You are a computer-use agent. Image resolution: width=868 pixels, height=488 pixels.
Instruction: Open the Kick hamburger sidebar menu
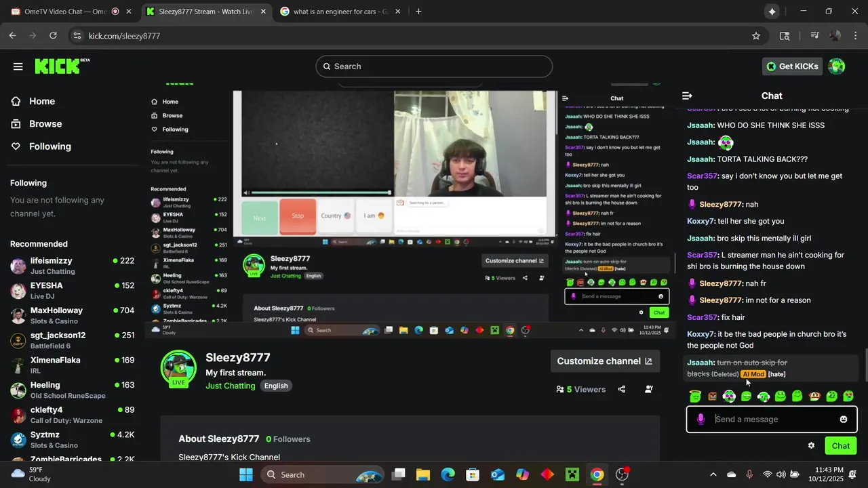[x=18, y=66]
